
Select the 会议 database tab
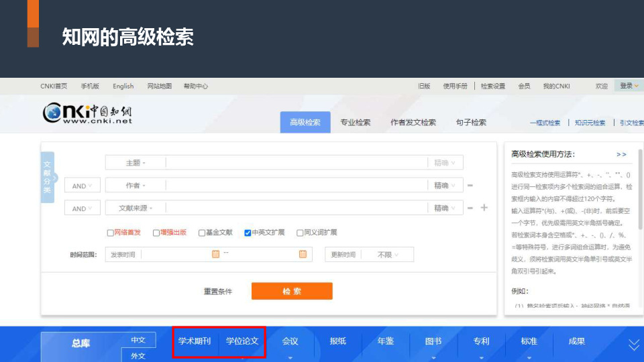290,341
